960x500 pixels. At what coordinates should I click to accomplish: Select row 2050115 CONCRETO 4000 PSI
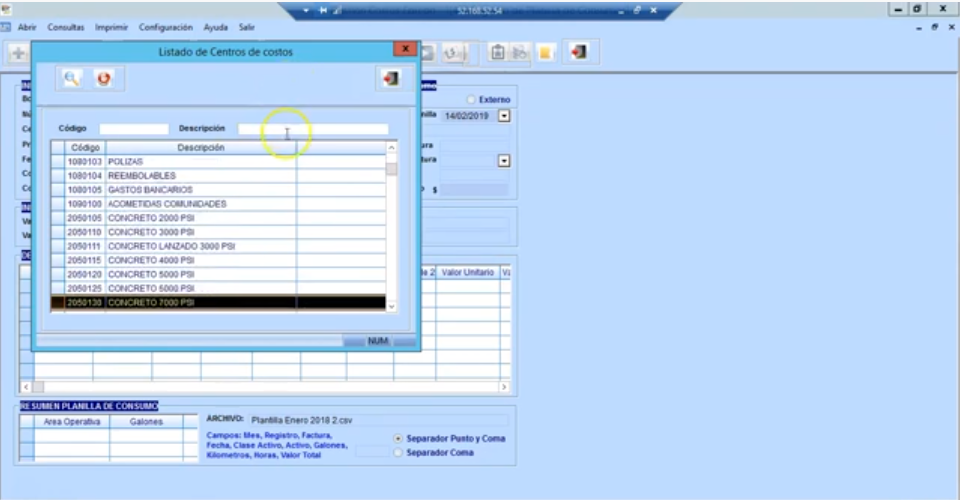[219, 260]
